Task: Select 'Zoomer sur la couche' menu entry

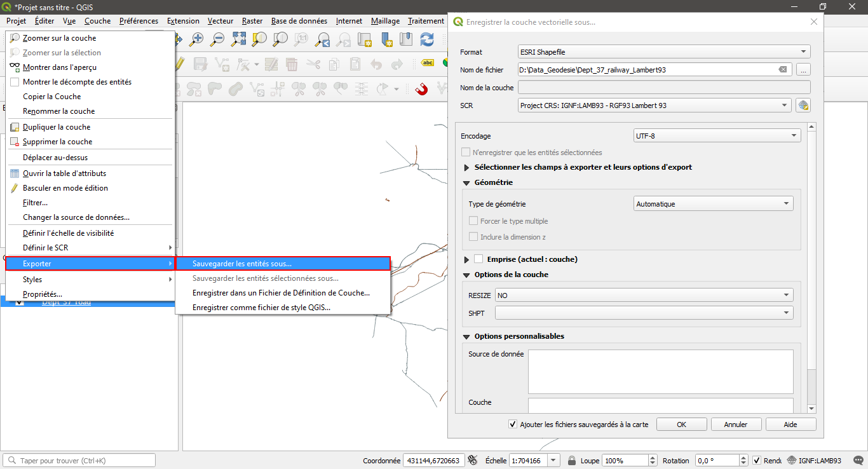Action: tap(90, 38)
